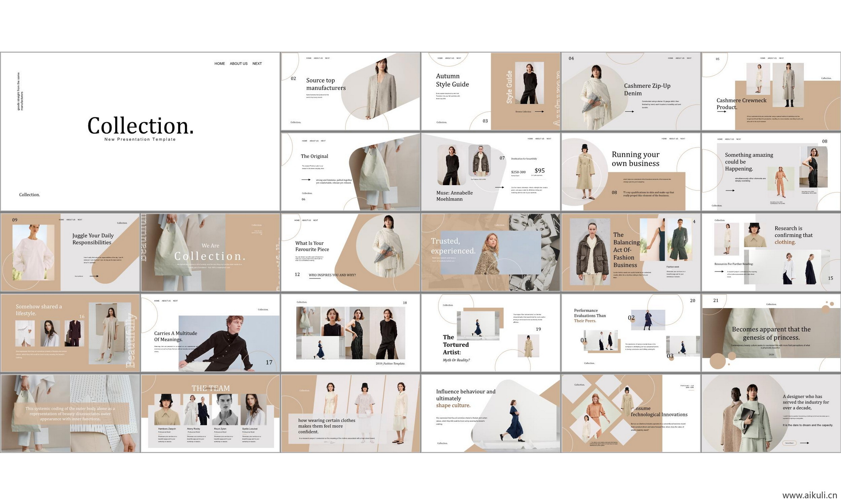Click the arrow on The Original slide
The height and width of the screenshot is (504, 841).
coord(306,180)
